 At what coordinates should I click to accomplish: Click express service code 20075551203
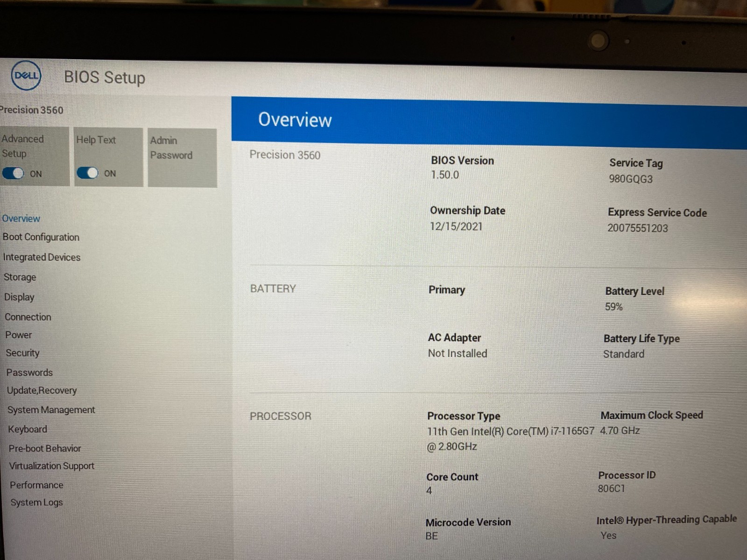[637, 228]
